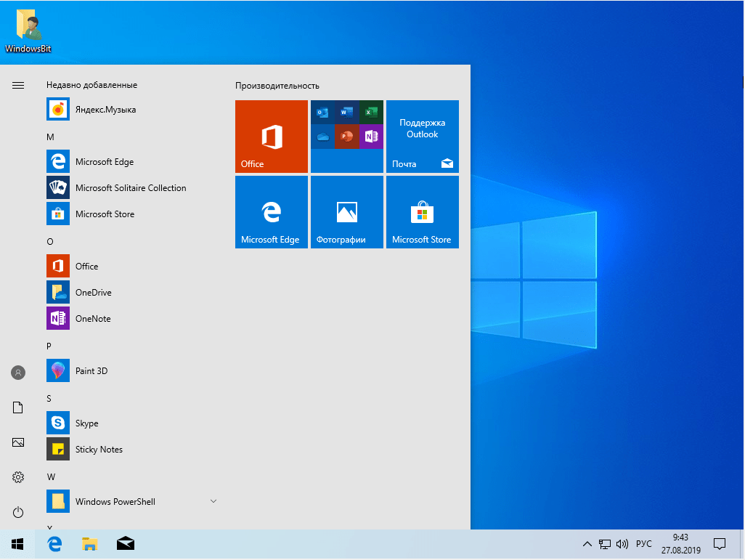Screen dimensions: 745x560
Task: Open the volume control
Action: tap(622, 543)
